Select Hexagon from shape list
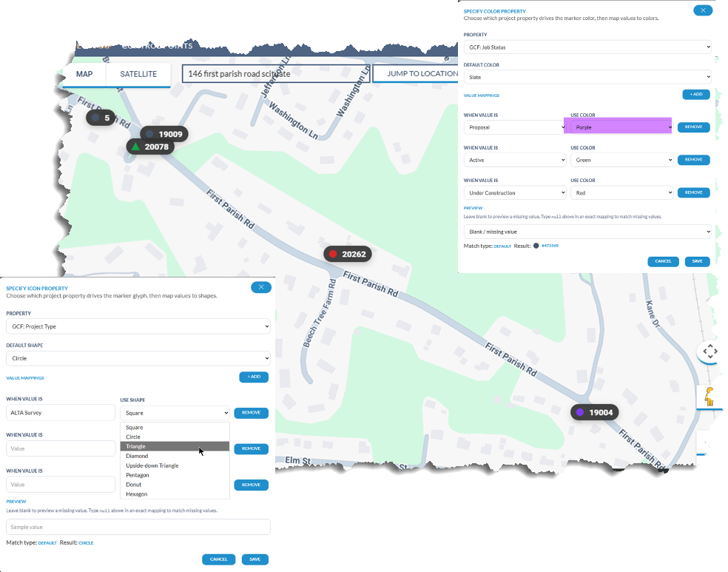Screen dimensions: 728x572 175,494
